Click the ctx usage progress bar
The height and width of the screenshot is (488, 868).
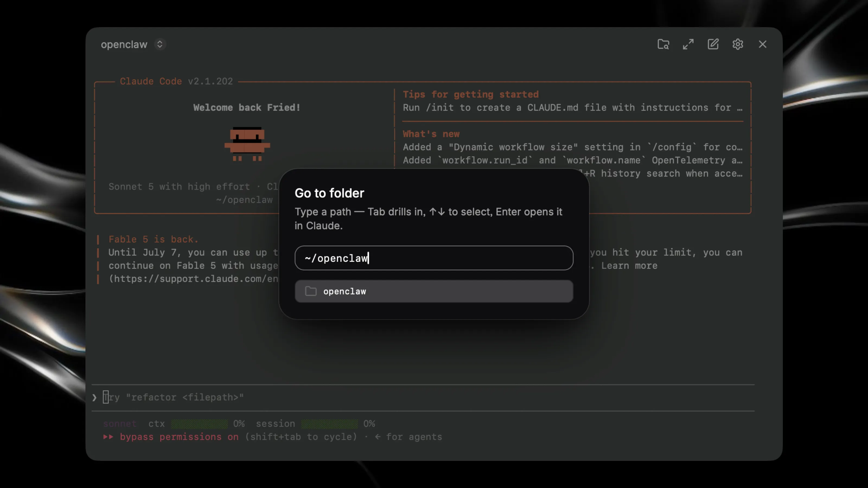(x=199, y=424)
